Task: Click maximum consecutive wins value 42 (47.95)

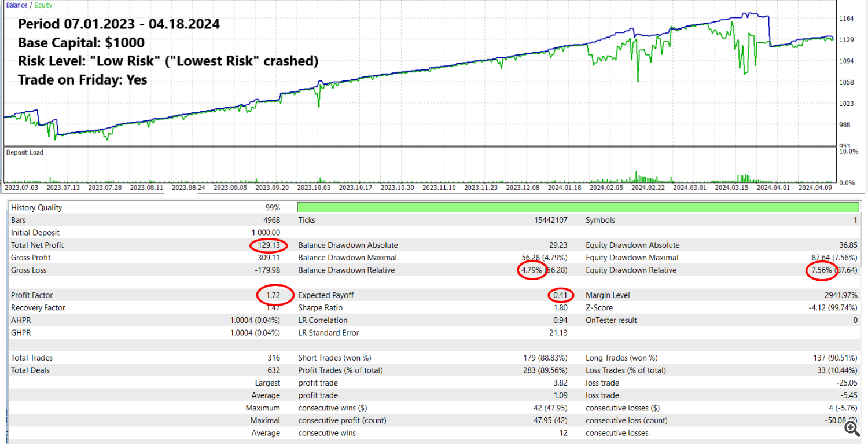Action: pos(549,408)
